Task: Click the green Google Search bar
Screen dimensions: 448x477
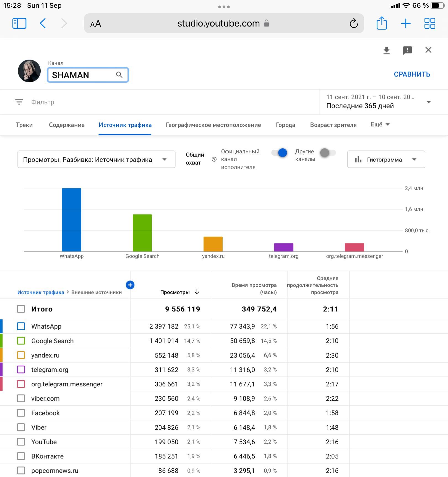Action: coord(142,233)
